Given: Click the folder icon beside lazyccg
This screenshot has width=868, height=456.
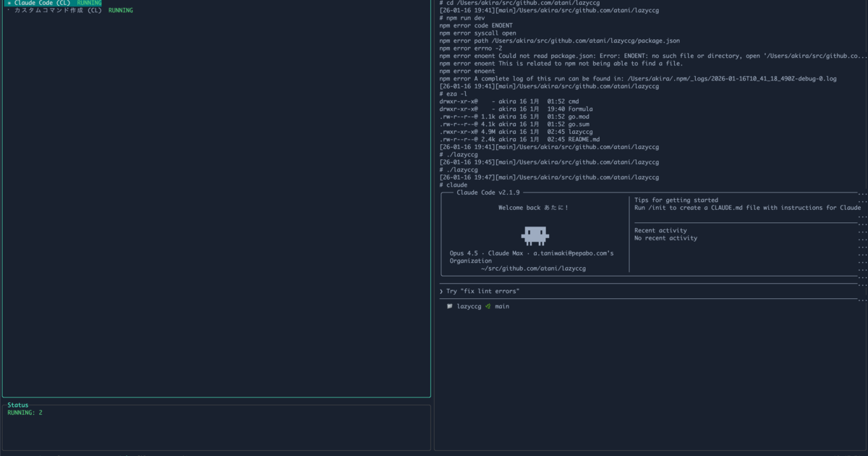Looking at the screenshot, I should pyautogui.click(x=450, y=306).
